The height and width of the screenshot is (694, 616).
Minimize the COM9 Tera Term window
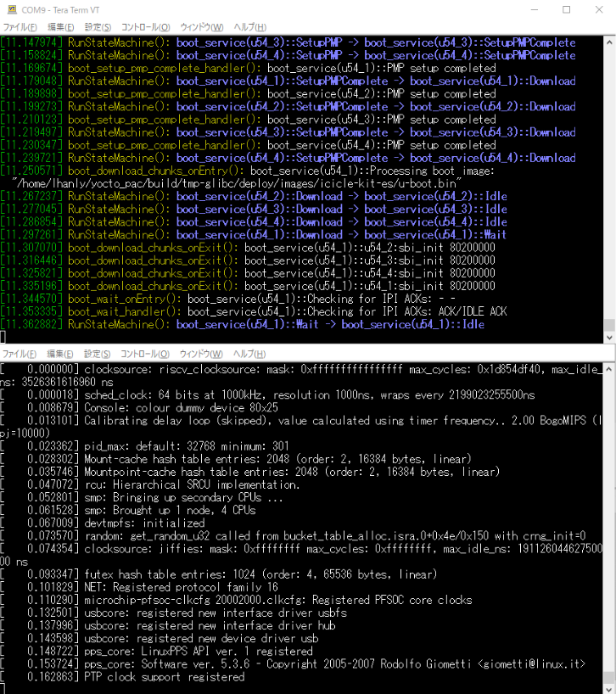point(535,9)
